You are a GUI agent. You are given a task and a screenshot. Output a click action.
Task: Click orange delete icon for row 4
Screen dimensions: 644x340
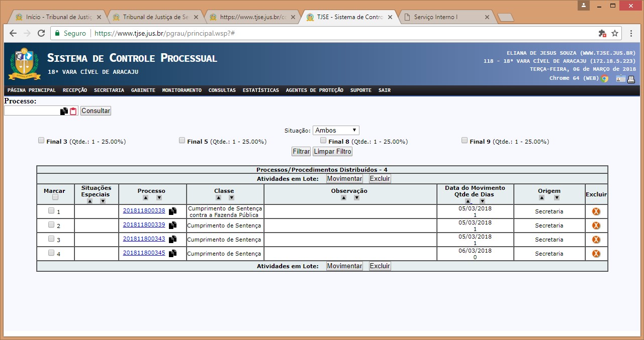(x=596, y=254)
